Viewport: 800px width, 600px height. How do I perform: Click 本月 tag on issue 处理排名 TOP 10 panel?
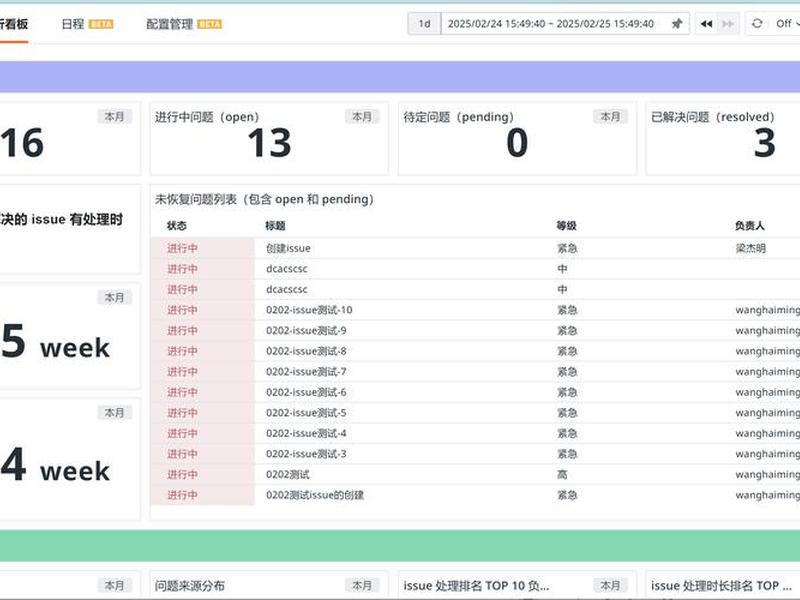(610, 586)
